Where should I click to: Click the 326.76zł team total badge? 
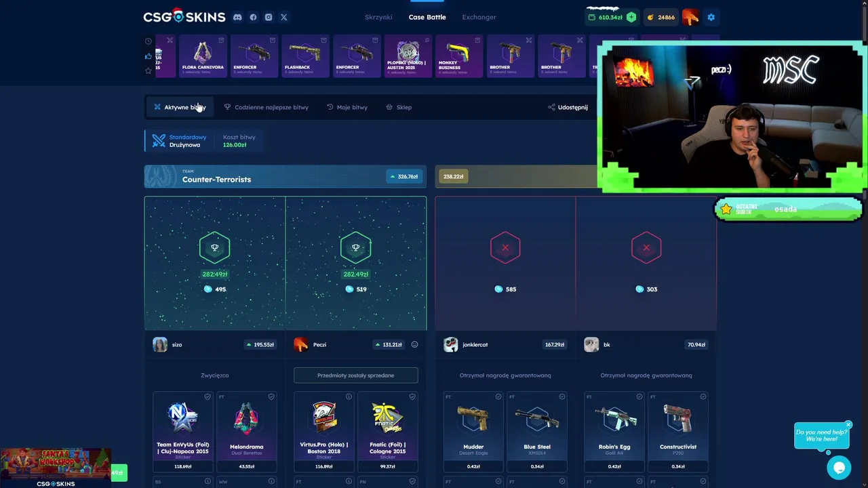pos(403,176)
